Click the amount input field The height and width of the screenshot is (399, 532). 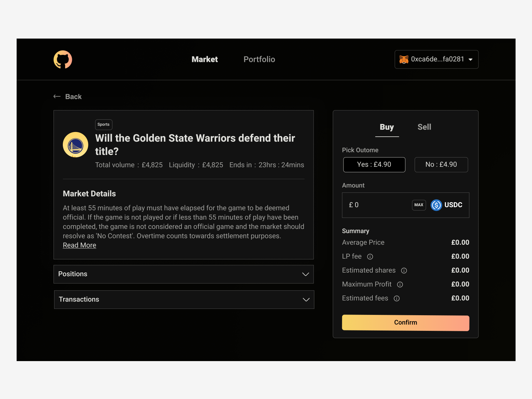pos(372,205)
